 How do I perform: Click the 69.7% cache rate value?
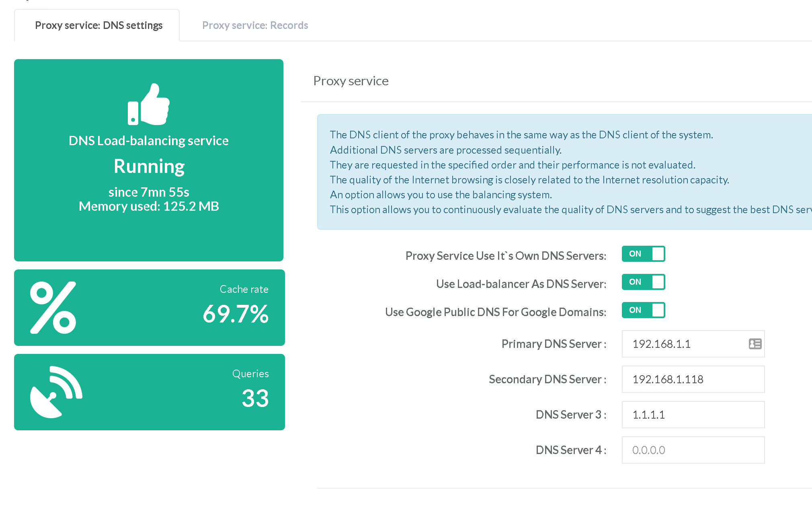pos(236,314)
